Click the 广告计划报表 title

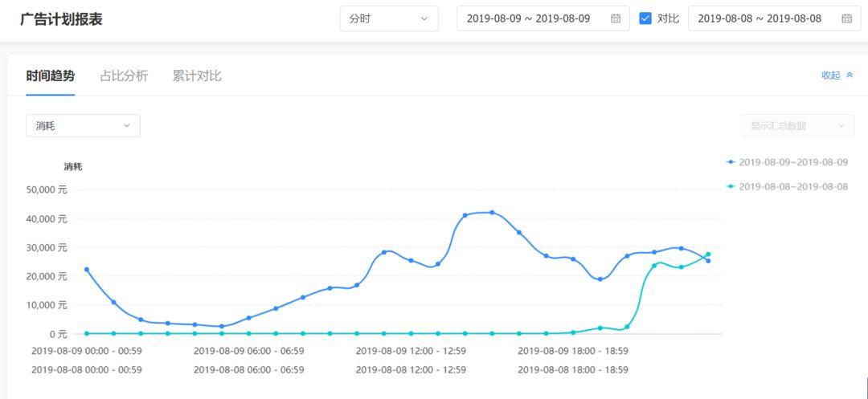(x=61, y=18)
